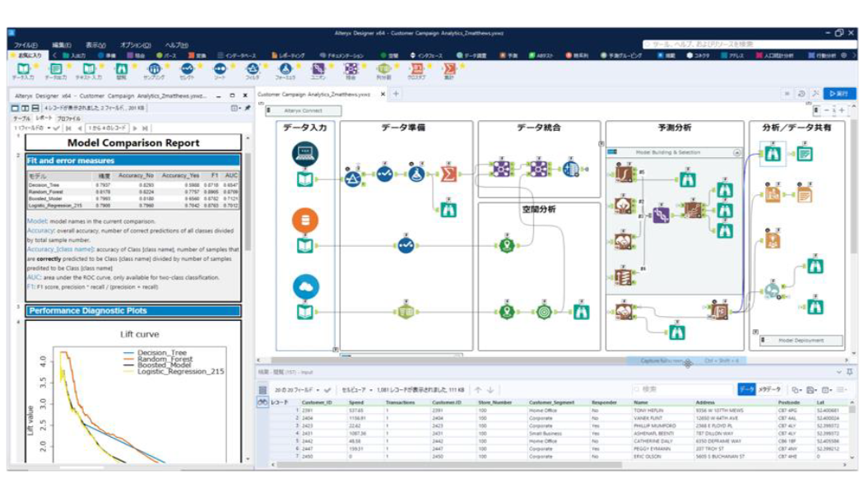Viewport: 868px width, 483px height.
Task: Click the purple Join Multiple node in 予測分析 container
Action: point(661,215)
